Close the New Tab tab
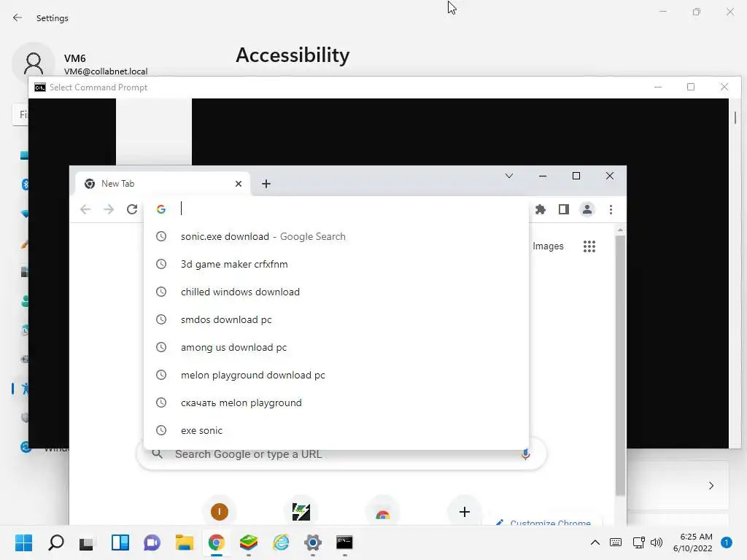The width and height of the screenshot is (747, 560). pyautogui.click(x=239, y=184)
